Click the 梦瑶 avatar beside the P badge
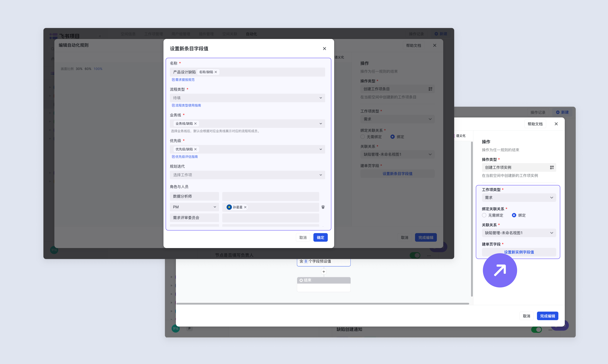The image size is (608, 364). coord(175,328)
